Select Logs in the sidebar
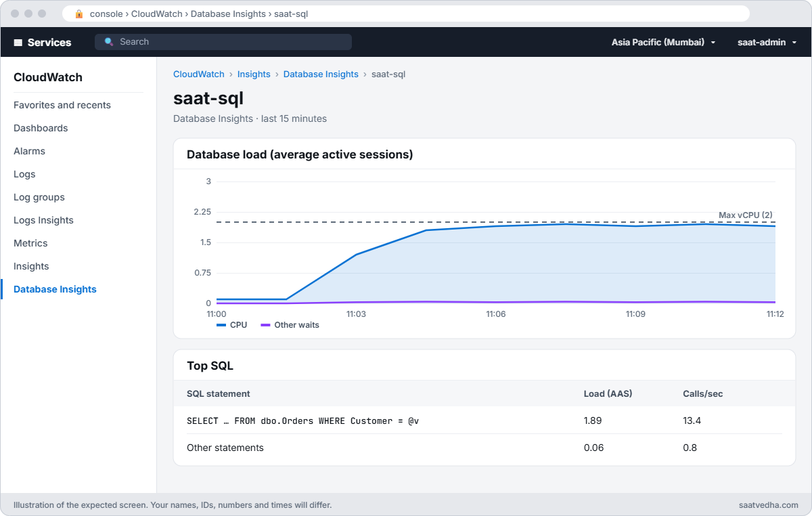The image size is (812, 516). [x=24, y=174]
